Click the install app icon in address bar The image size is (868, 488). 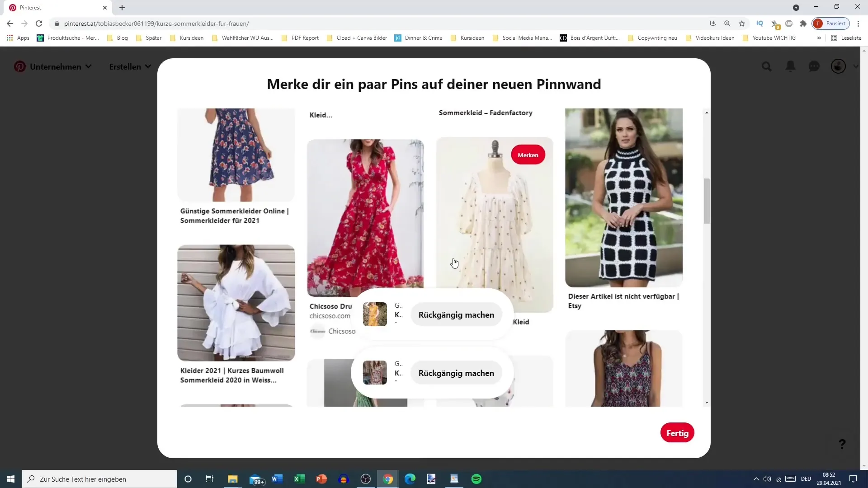click(713, 23)
